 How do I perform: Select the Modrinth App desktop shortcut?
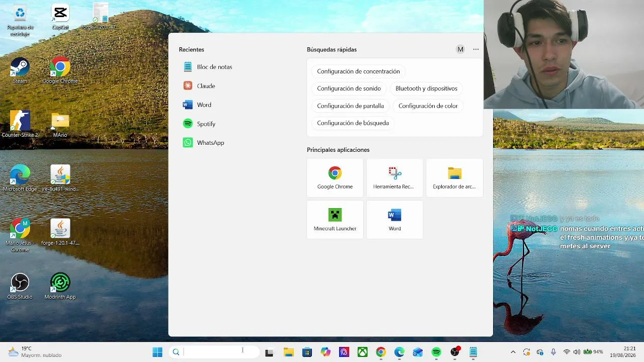click(60, 286)
